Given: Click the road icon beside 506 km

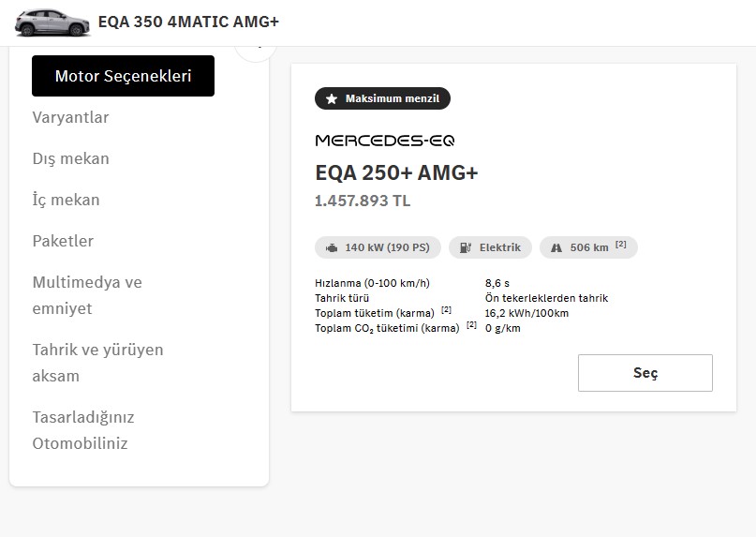Looking at the screenshot, I should pos(556,247).
